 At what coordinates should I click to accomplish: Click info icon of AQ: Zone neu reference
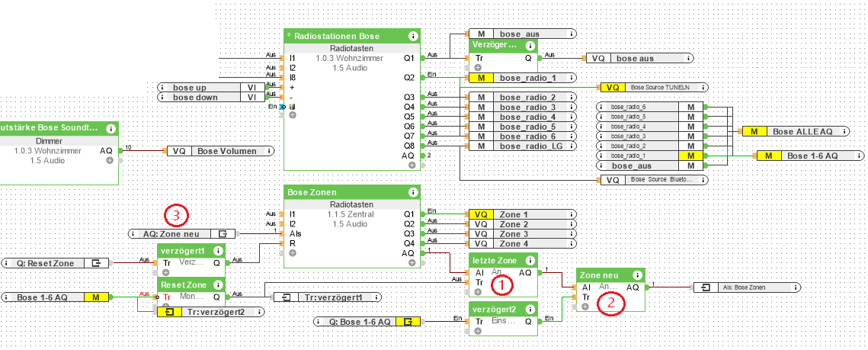coord(133,233)
